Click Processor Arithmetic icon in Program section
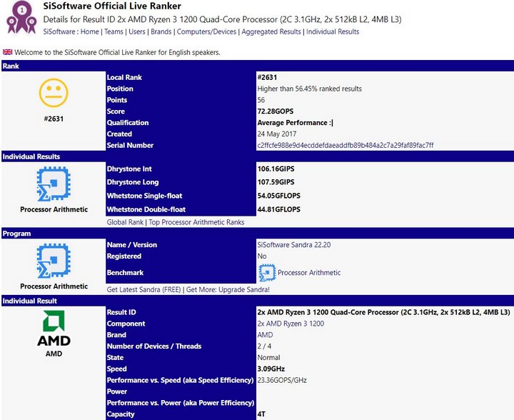The image size is (514, 420). (53, 261)
